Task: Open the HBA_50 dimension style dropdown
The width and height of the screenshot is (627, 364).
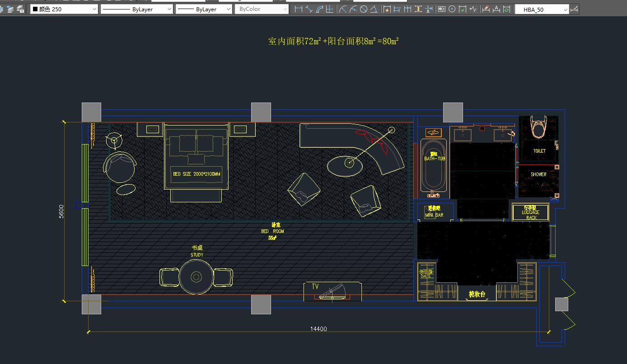Action: [542, 9]
